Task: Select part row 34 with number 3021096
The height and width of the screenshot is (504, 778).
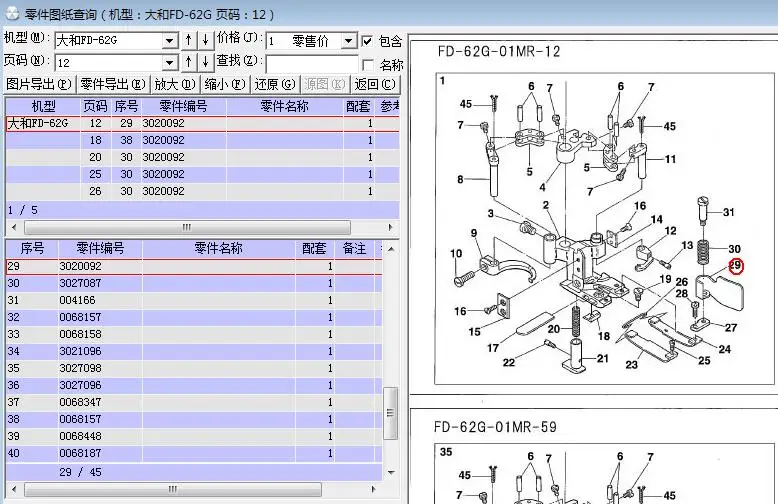Action: [x=194, y=351]
